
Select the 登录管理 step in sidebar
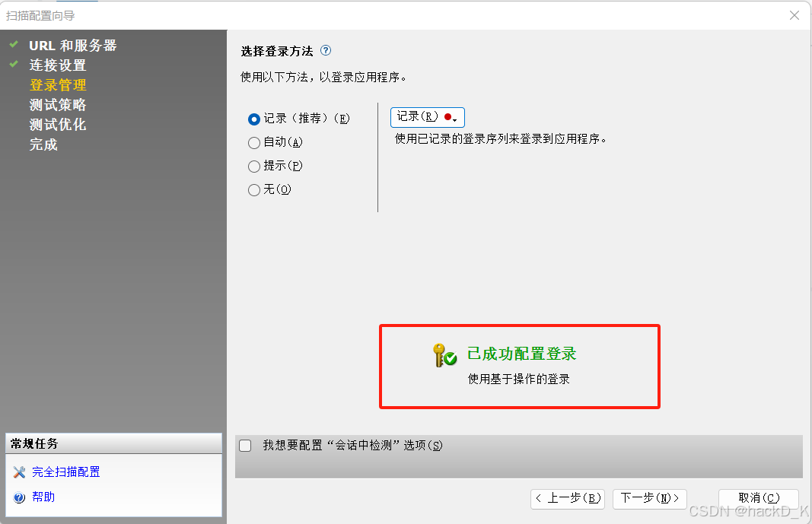[58, 85]
